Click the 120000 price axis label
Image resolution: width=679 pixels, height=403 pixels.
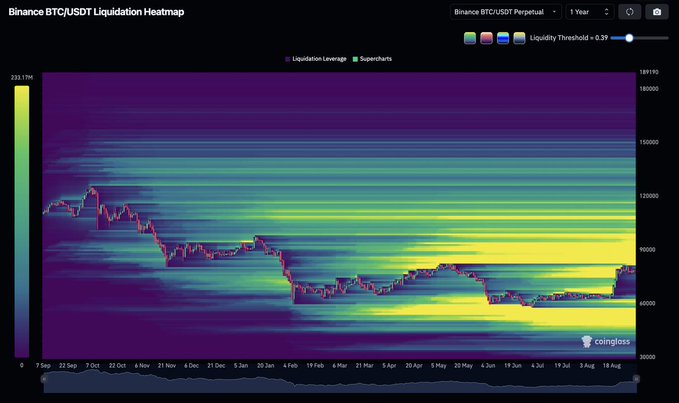pos(649,196)
